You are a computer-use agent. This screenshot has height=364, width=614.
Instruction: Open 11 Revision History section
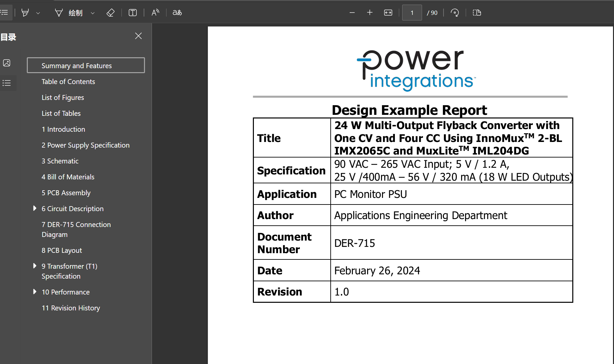(71, 308)
